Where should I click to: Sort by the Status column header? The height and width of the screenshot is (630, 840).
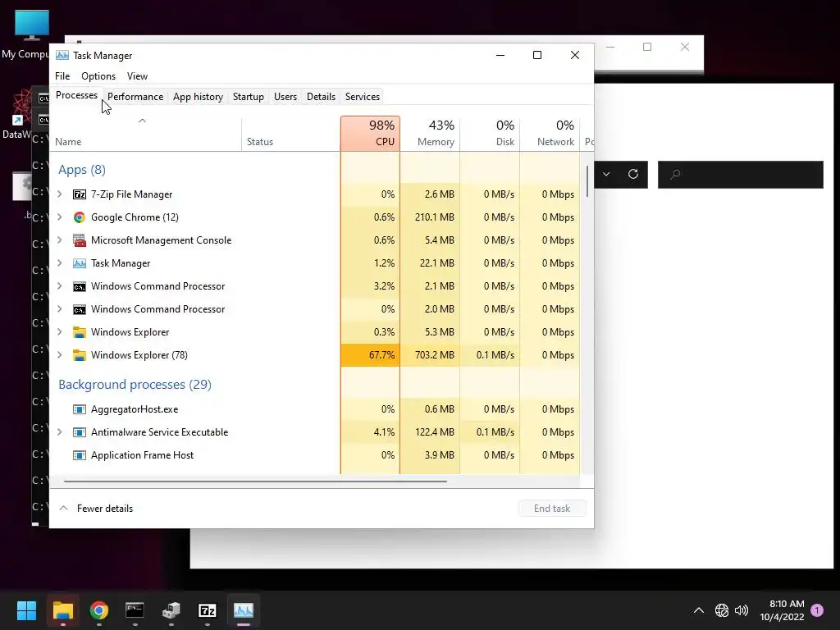pyautogui.click(x=291, y=134)
